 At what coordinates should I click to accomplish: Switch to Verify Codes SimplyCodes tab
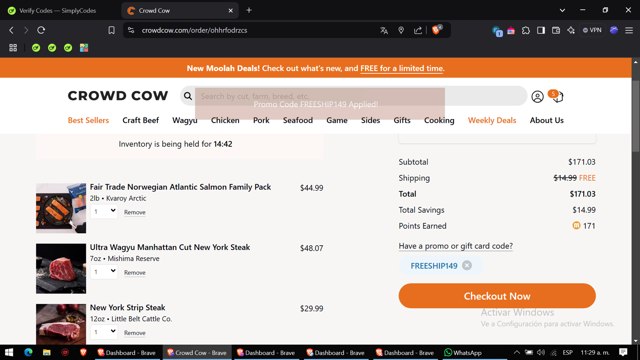57,11
